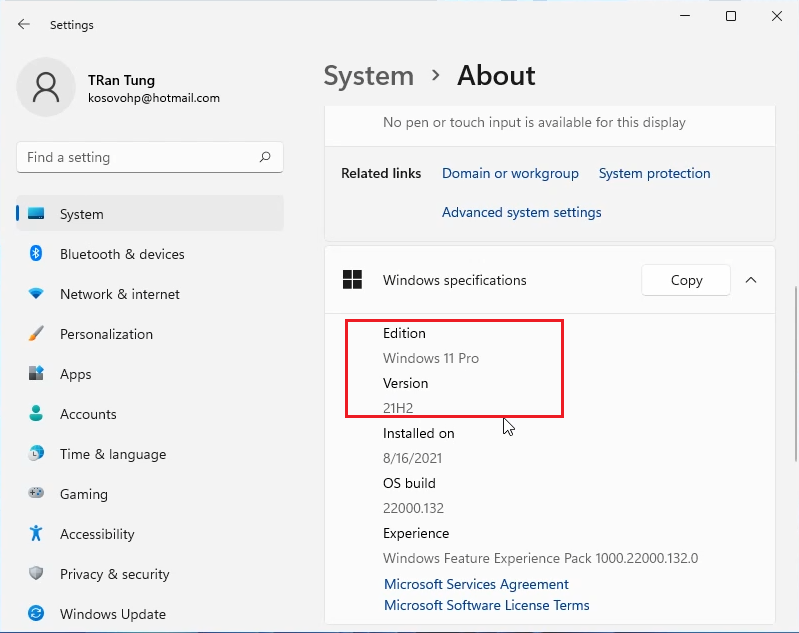The width and height of the screenshot is (799, 633).
Task: Minimize the Settings window
Action: point(685,16)
